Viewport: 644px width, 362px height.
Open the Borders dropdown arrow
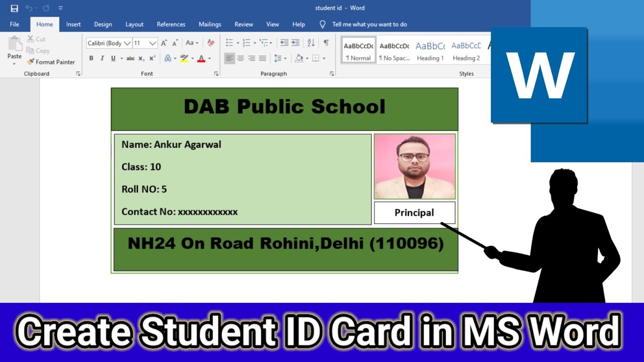click(x=324, y=58)
